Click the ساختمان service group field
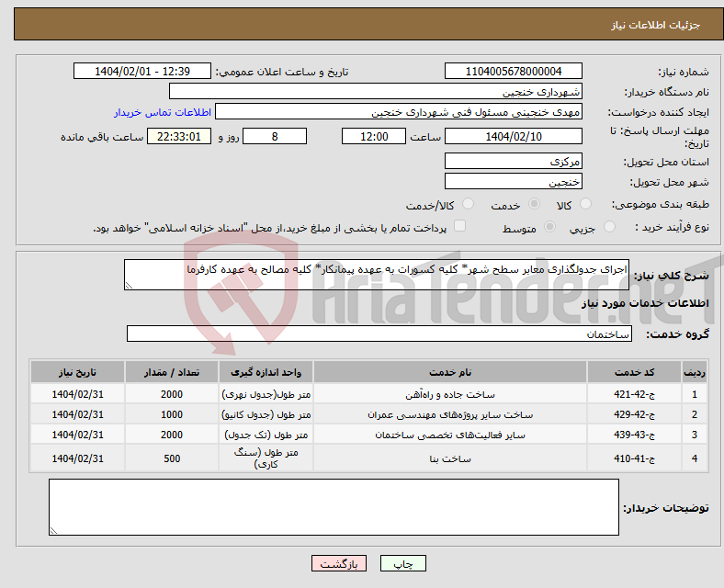This screenshot has width=724, height=588. point(379,334)
